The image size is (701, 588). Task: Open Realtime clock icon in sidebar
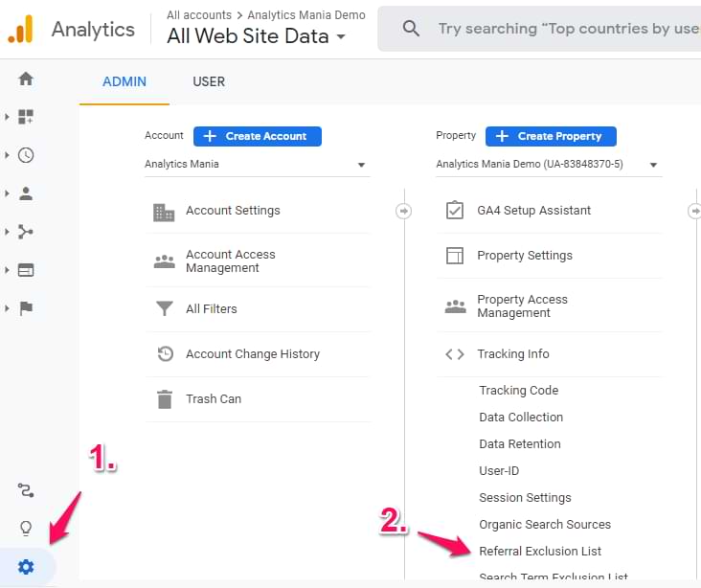coord(26,155)
